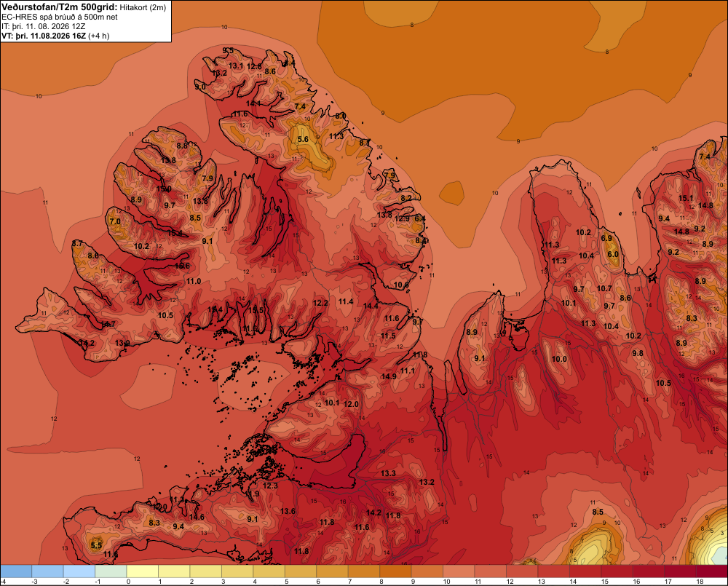Click the 15.5 temperature label
Screen dimensions: 728x586
pyautogui.click(x=256, y=310)
